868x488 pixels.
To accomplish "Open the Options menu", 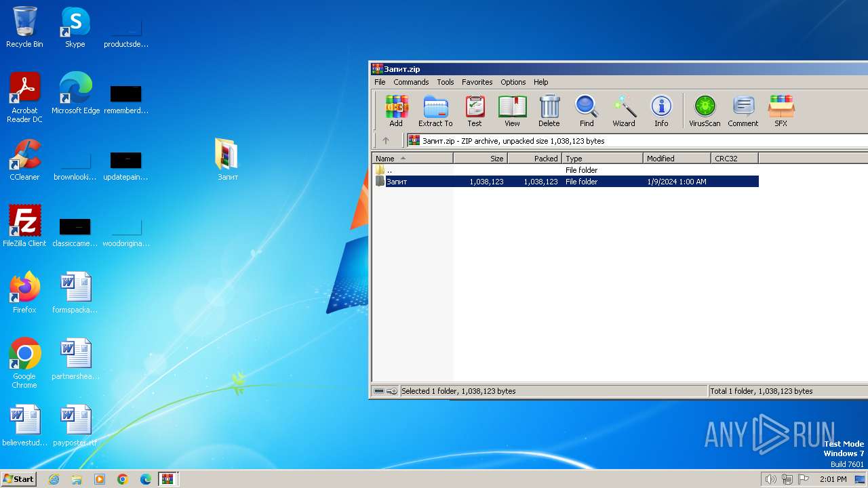I will [513, 82].
